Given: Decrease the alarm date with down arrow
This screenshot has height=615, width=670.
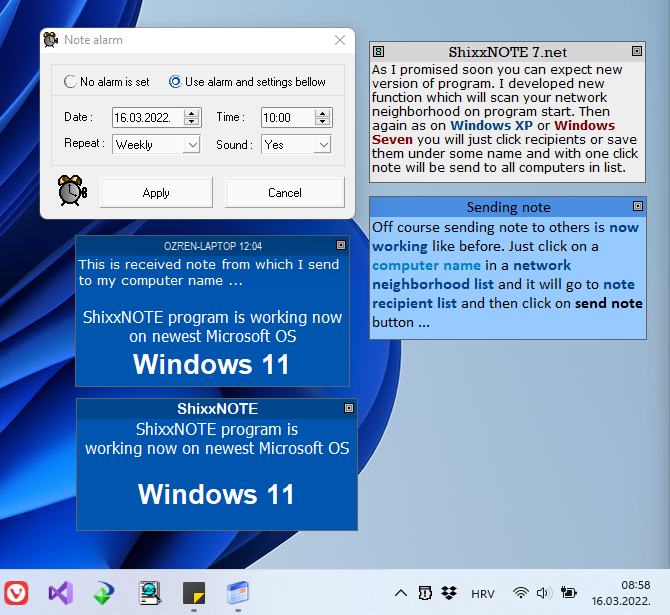Looking at the screenshot, I should [192, 122].
